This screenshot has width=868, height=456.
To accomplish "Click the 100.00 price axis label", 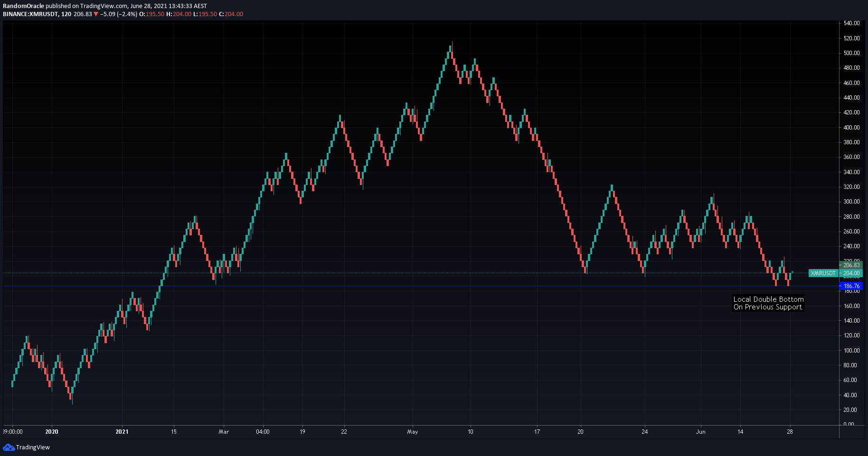I will click(851, 351).
